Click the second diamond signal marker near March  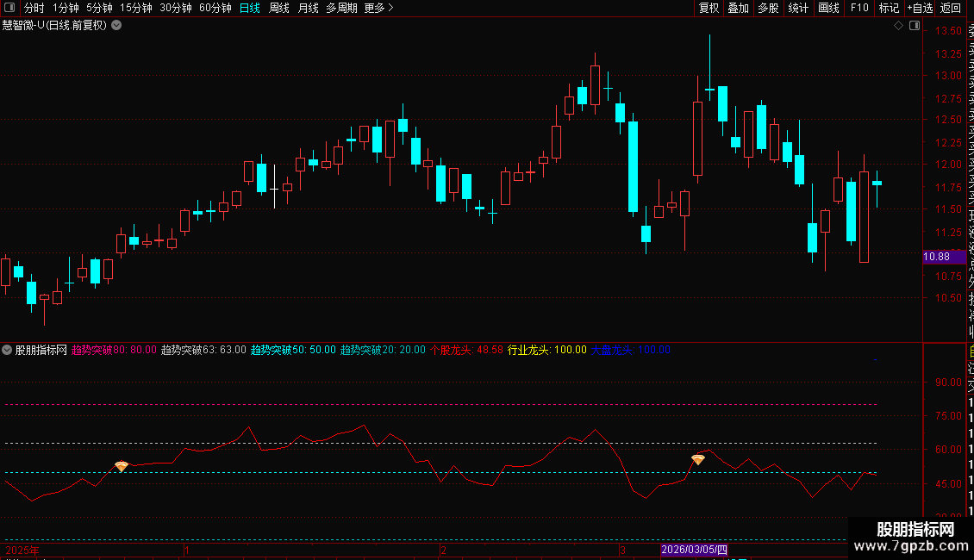pos(698,459)
